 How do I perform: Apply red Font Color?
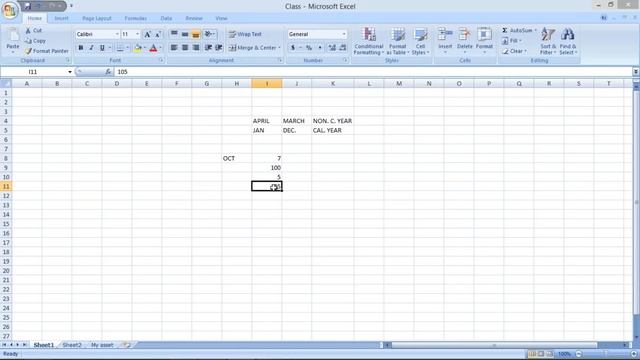[x=153, y=48]
